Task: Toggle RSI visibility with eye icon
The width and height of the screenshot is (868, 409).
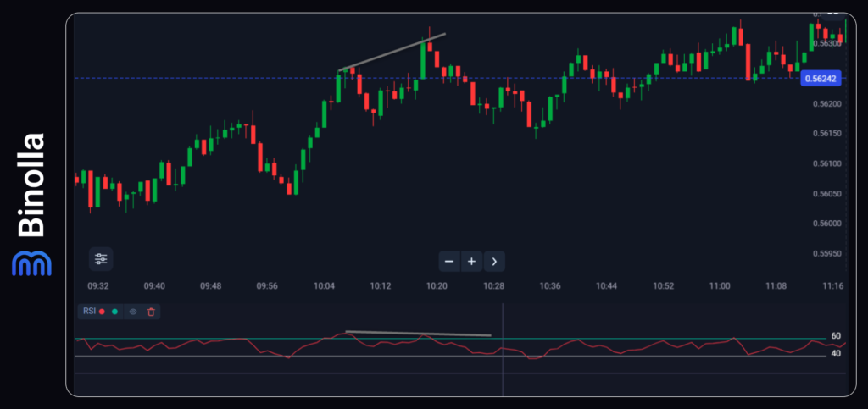Action: [133, 312]
